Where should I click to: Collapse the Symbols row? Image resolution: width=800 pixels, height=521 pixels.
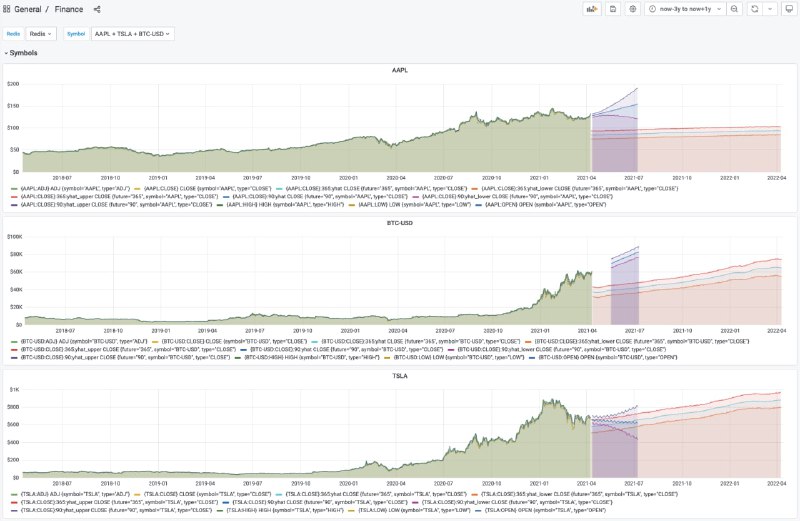(20, 53)
